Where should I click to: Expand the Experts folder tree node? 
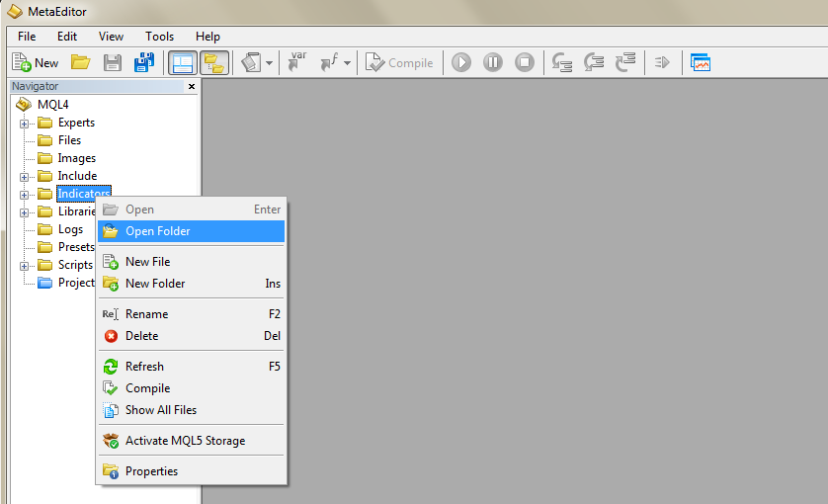[x=24, y=124]
